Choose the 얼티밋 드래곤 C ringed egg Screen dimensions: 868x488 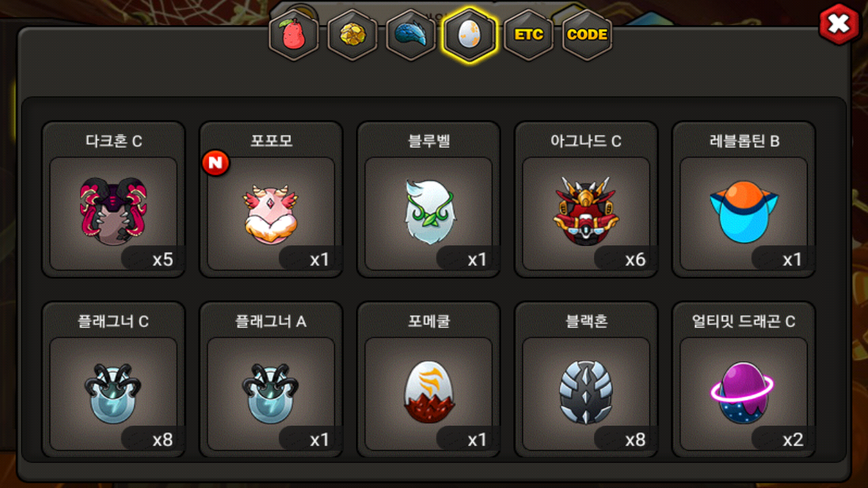[x=743, y=380]
